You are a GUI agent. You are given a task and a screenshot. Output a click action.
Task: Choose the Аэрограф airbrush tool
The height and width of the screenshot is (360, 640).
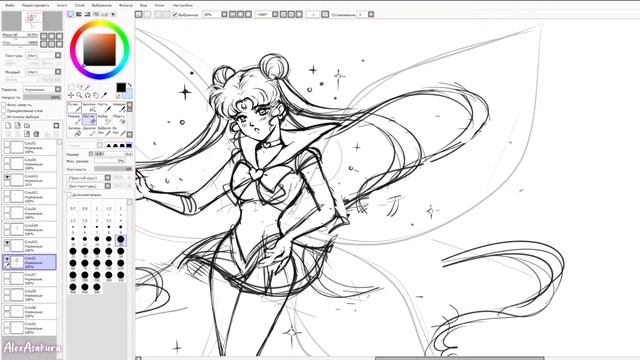tap(89, 107)
